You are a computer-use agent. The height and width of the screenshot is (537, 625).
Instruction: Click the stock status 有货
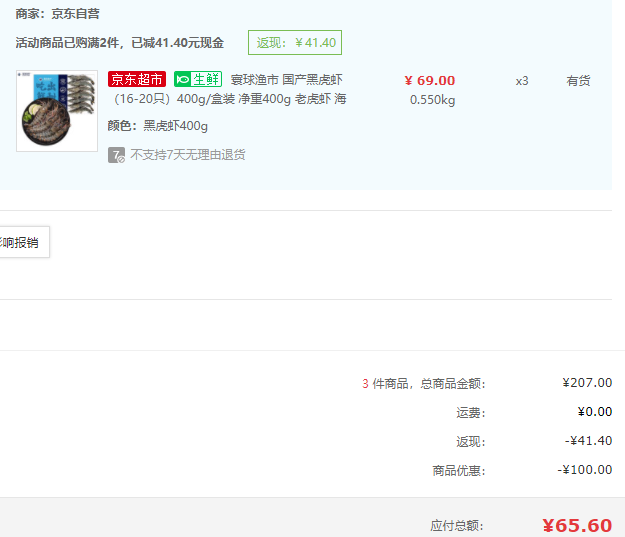578,81
